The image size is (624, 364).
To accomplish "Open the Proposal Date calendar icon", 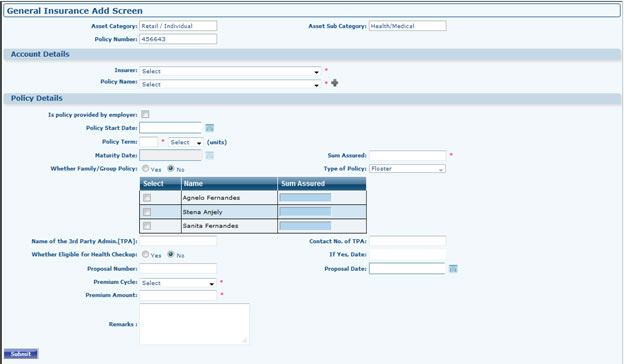I will (453, 269).
